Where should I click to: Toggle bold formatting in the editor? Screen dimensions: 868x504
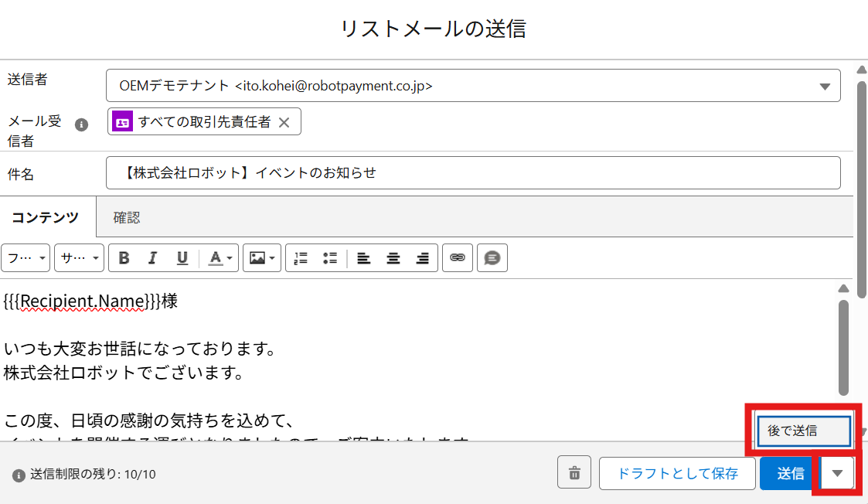(x=124, y=258)
